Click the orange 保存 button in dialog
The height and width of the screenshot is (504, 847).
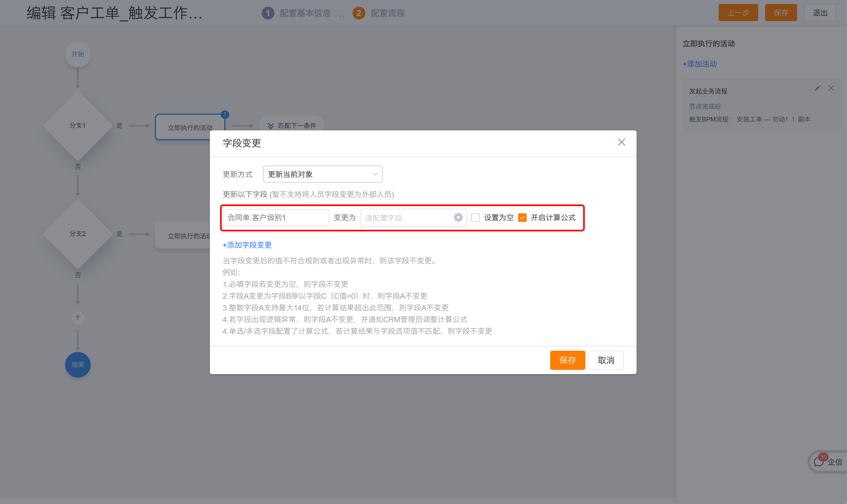(x=568, y=360)
